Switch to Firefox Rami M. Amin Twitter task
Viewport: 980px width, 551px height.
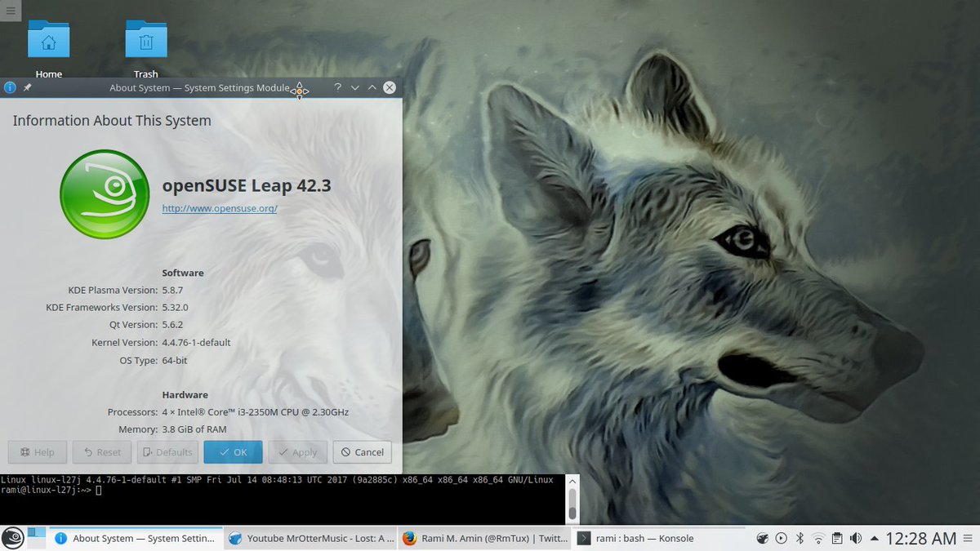[x=485, y=538]
